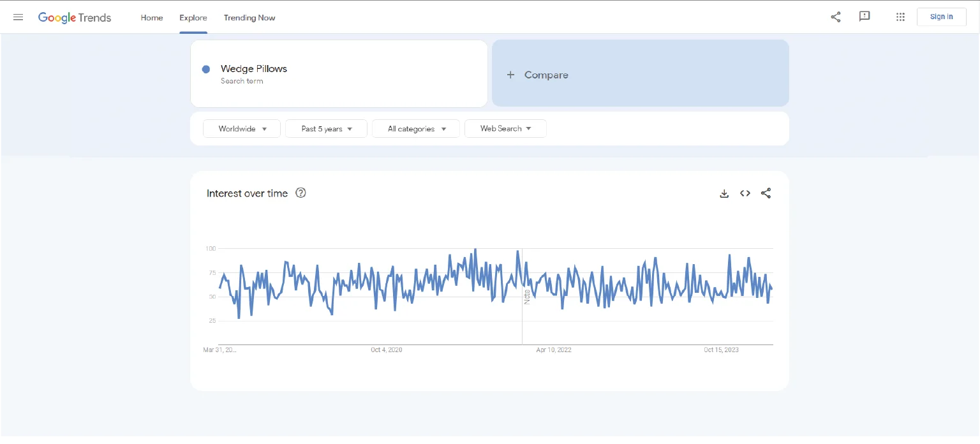Edit the Wedge Pillows search term

click(x=254, y=69)
